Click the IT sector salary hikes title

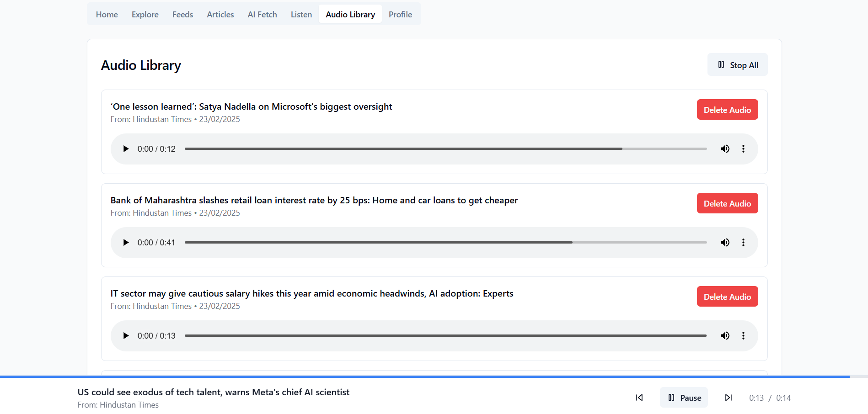312,293
